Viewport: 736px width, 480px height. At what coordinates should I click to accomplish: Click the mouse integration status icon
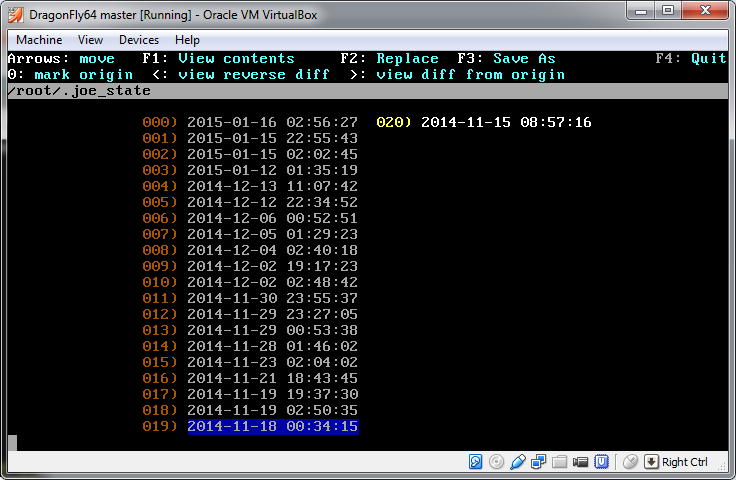pos(630,462)
